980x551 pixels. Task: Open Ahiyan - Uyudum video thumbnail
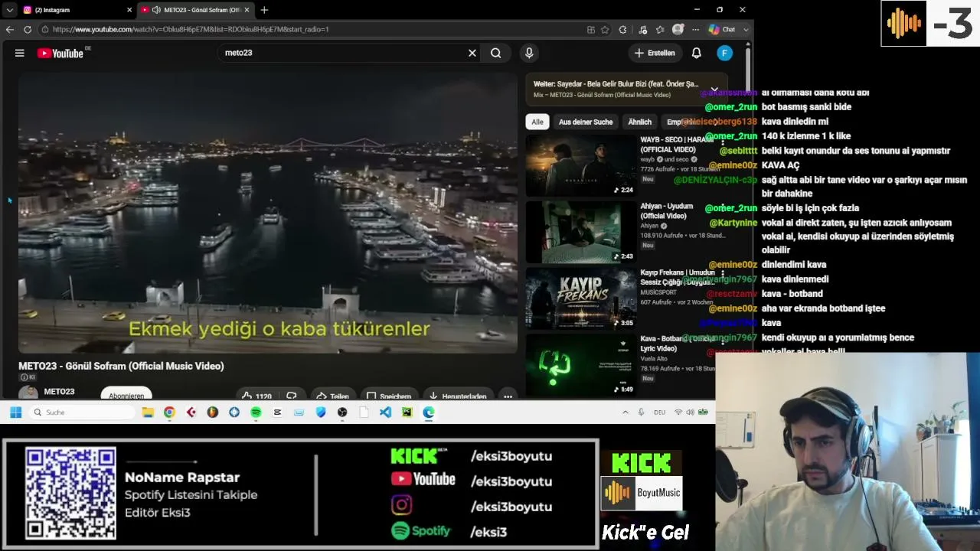581,232
